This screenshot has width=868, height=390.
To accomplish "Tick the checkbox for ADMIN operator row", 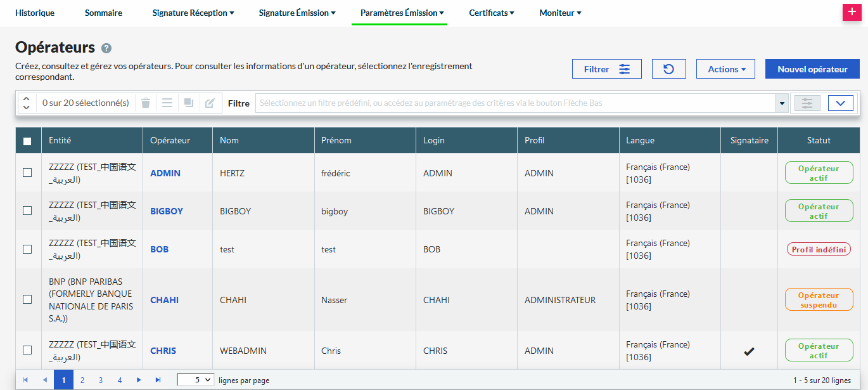I will coord(27,172).
